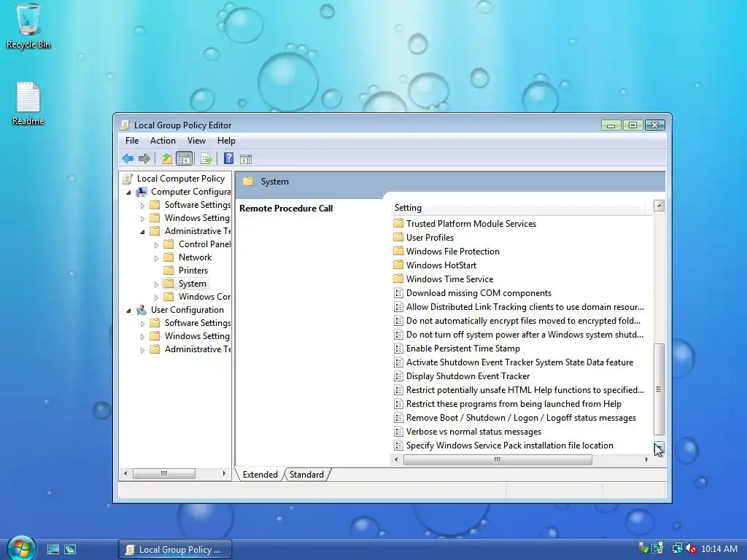Screen dimensions: 747x560
Task: Click the Windows HotStart folder icon
Action: pyautogui.click(x=398, y=265)
